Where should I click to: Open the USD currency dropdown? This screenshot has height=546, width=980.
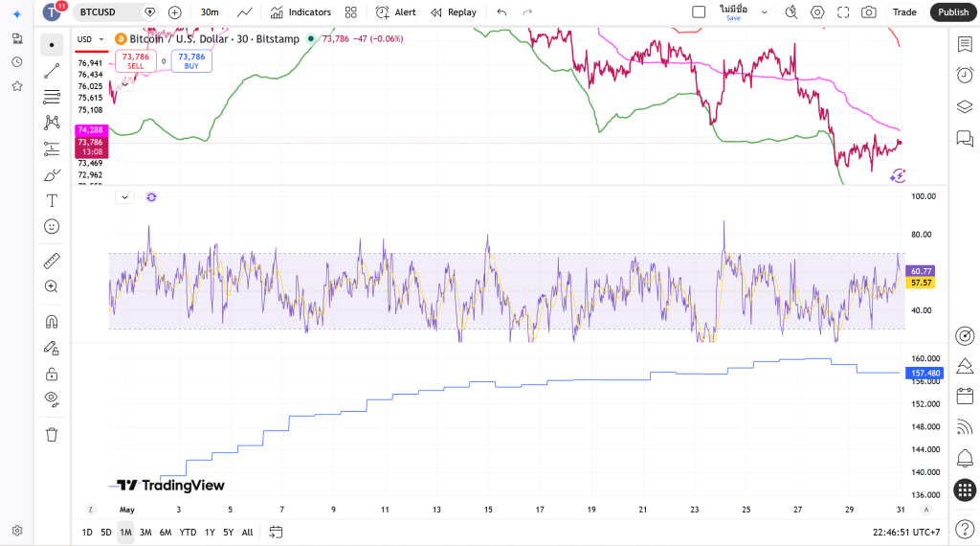tap(91, 38)
